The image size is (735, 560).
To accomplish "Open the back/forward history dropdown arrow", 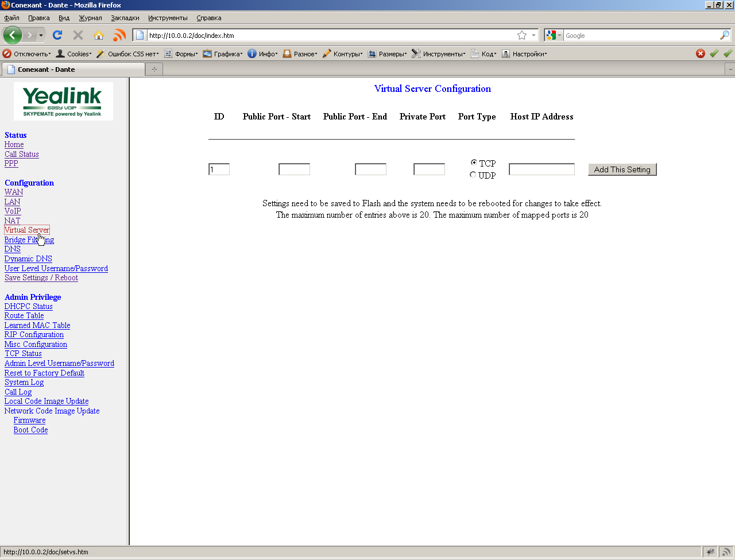I will (41, 36).
